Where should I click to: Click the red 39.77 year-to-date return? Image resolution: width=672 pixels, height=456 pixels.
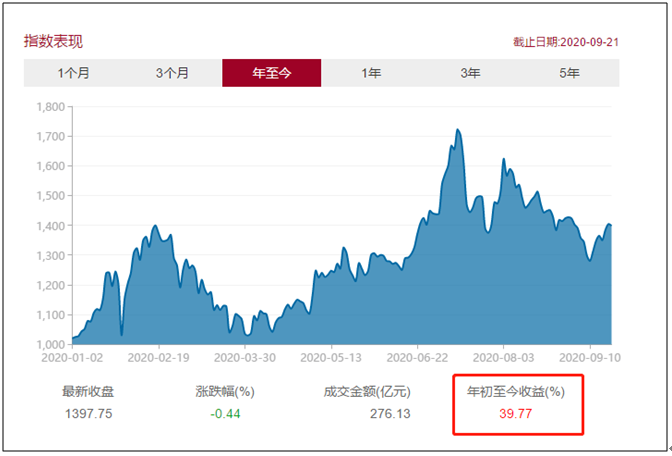516,412
